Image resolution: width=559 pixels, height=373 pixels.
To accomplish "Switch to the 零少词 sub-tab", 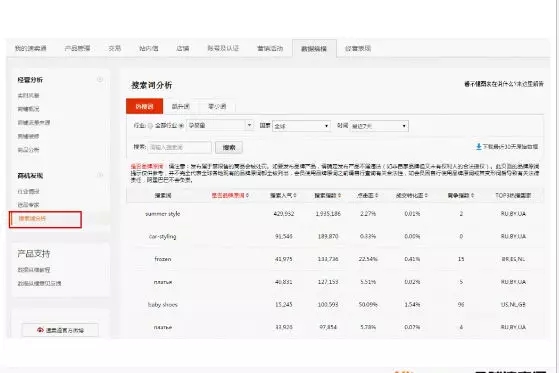I will tap(217, 106).
